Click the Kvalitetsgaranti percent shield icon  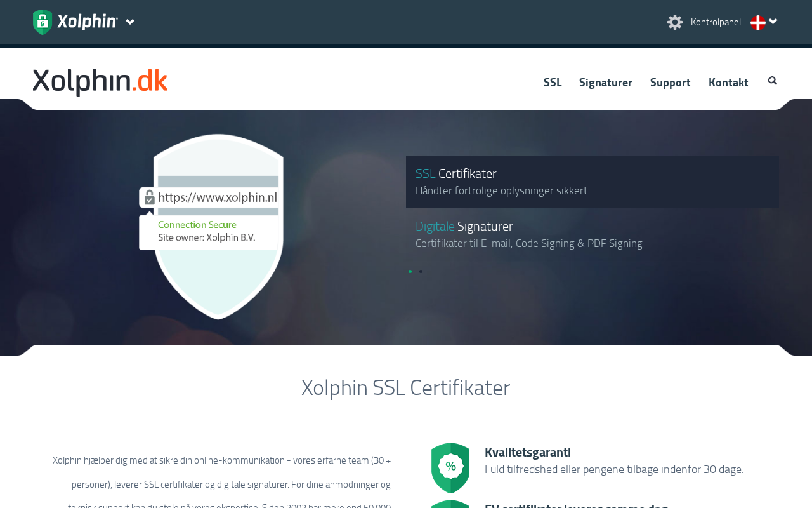click(450, 468)
